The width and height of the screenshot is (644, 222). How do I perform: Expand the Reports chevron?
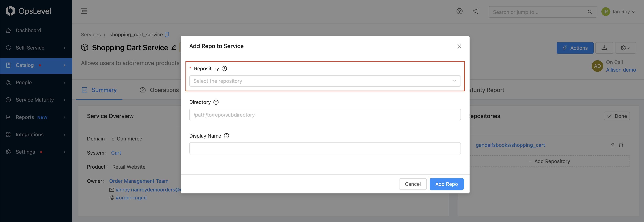click(x=64, y=117)
